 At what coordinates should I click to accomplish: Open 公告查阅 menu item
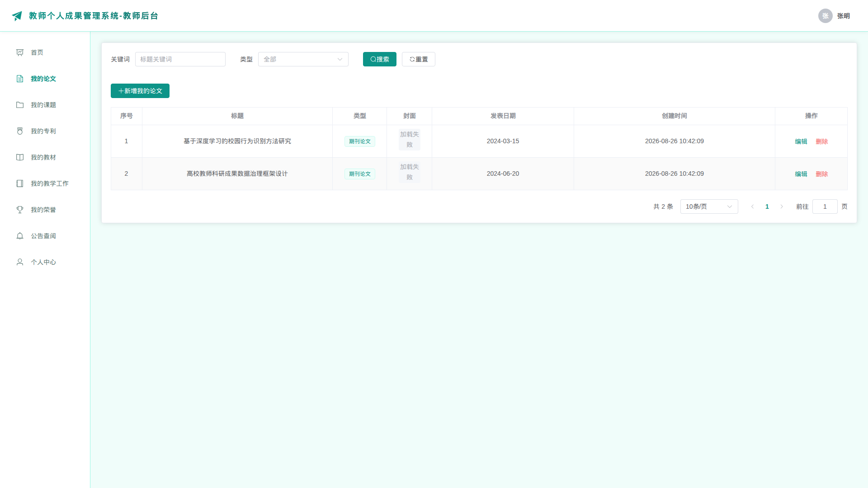pyautogui.click(x=45, y=236)
